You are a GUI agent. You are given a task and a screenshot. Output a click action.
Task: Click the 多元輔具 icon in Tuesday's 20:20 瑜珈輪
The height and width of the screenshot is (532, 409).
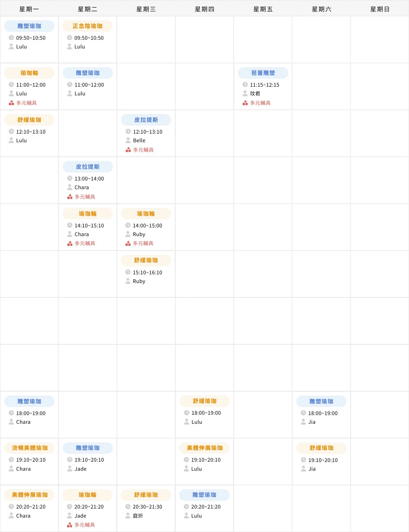pyautogui.click(x=70, y=525)
